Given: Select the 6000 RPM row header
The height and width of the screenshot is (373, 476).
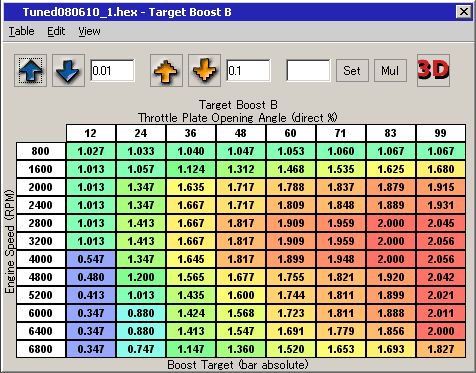Looking at the screenshot, I should point(41,313).
